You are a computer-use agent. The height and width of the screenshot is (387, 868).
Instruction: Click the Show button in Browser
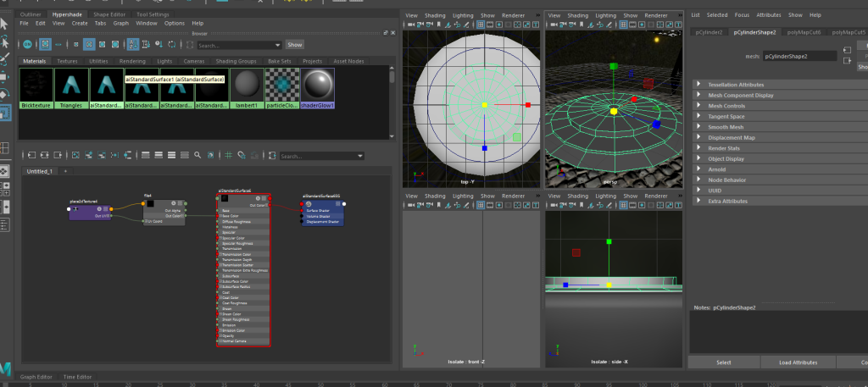[295, 45]
